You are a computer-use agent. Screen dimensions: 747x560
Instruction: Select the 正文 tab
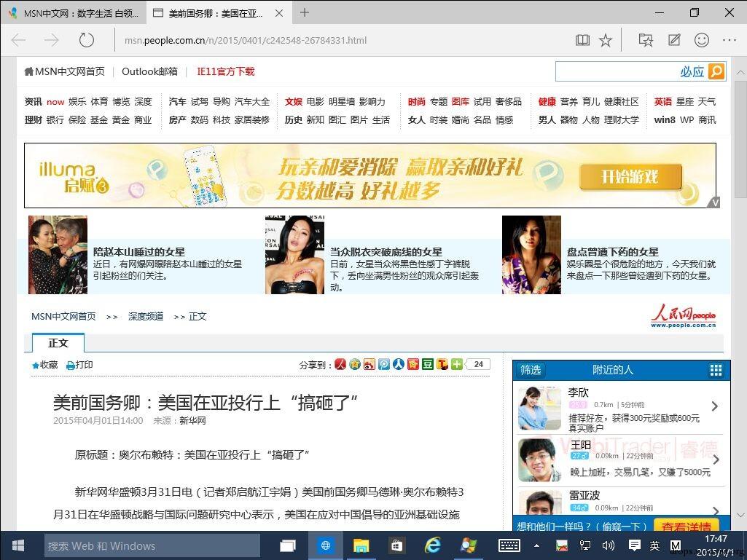(x=58, y=343)
